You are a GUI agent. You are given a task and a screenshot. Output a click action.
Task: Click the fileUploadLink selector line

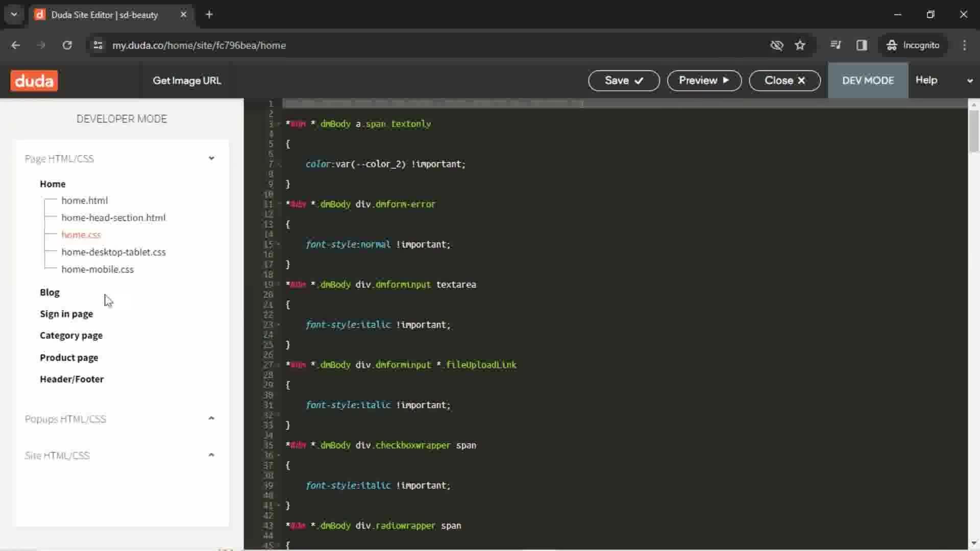click(x=401, y=365)
